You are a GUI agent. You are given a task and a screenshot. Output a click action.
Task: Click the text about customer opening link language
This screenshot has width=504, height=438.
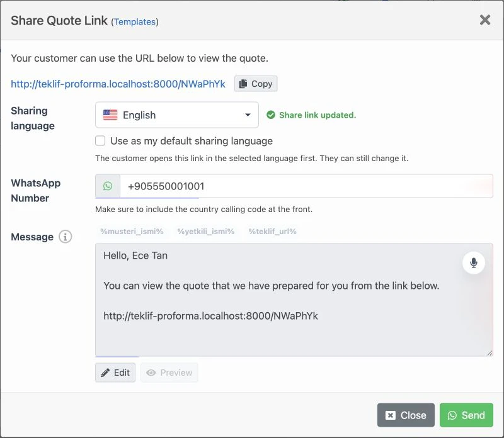coord(251,159)
